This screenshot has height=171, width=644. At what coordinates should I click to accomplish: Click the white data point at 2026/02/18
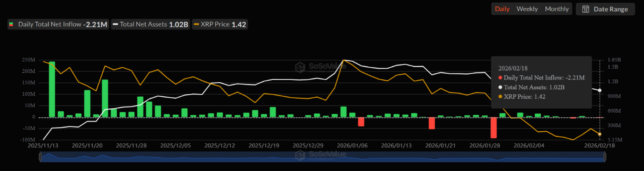pyautogui.click(x=600, y=90)
